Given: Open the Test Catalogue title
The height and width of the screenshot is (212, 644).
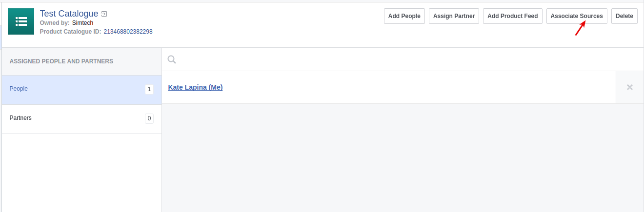Looking at the screenshot, I should (x=69, y=14).
